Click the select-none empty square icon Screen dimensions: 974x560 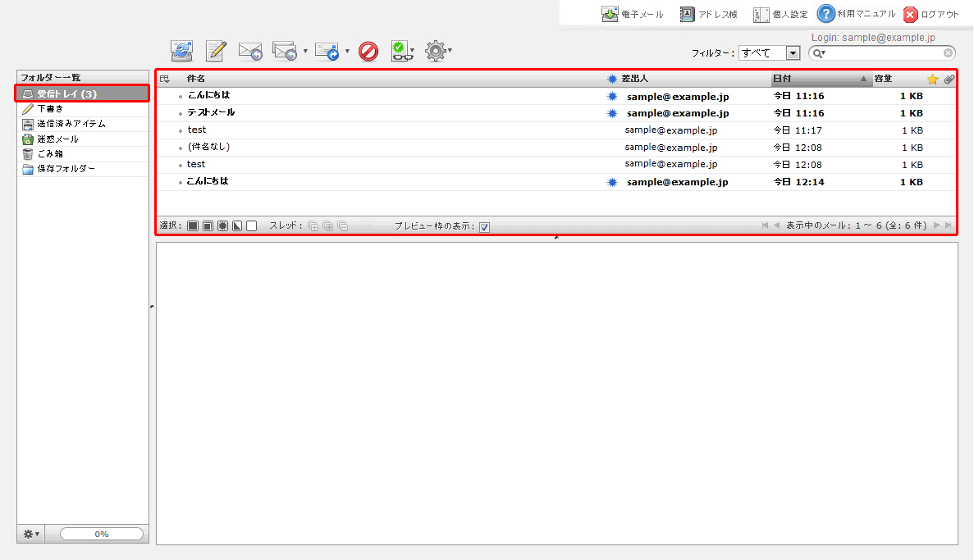tap(252, 226)
